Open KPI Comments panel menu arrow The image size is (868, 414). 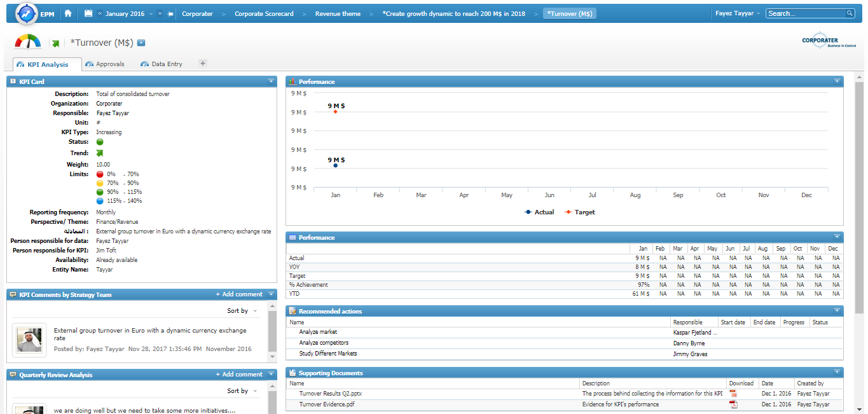271,294
